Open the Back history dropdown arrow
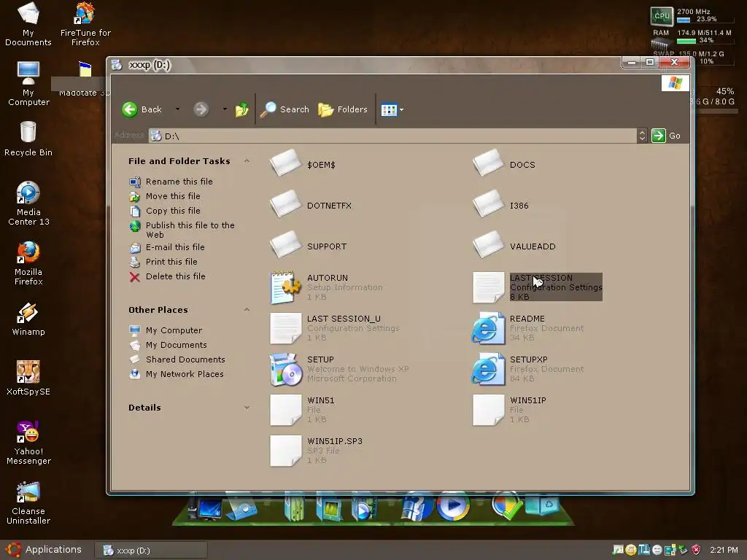 point(177,109)
